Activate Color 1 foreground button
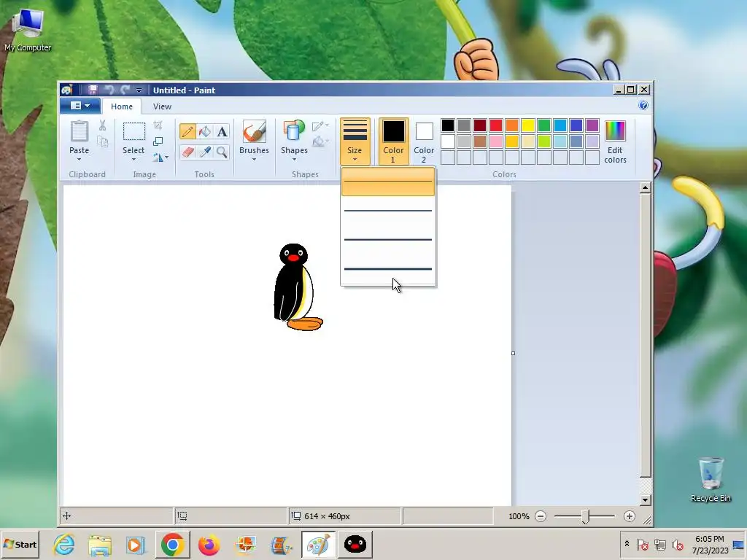Image resolution: width=747 pixels, height=560 pixels. click(393, 141)
